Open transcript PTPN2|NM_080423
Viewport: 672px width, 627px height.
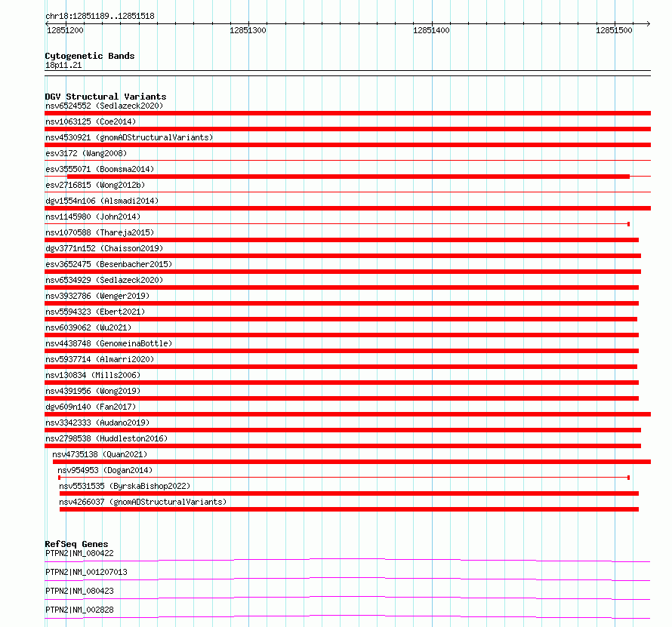pyautogui.click(x=80, y=591)
